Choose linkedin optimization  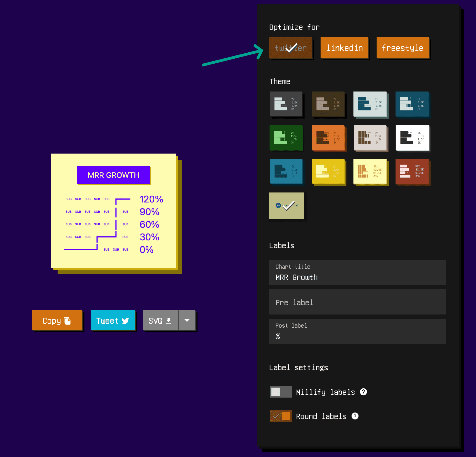tap(344, 48)
